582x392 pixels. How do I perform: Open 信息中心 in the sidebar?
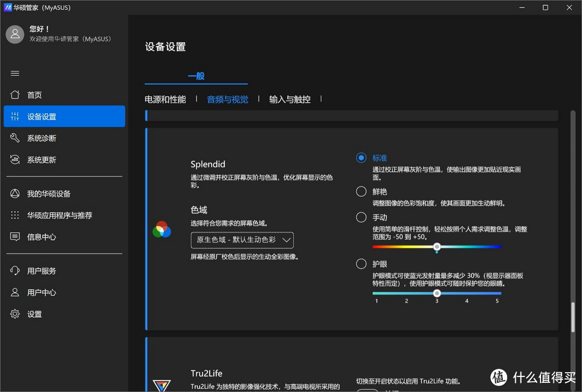[x=64, y=236]
